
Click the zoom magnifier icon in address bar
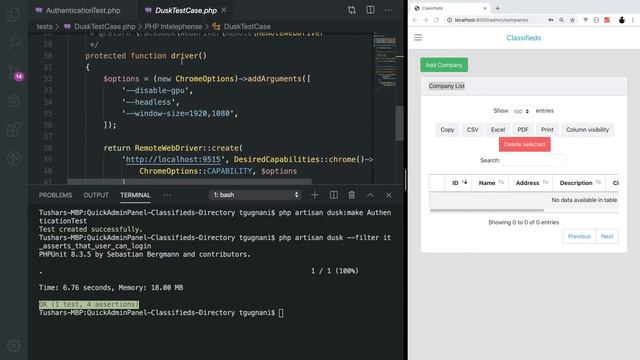562,20
